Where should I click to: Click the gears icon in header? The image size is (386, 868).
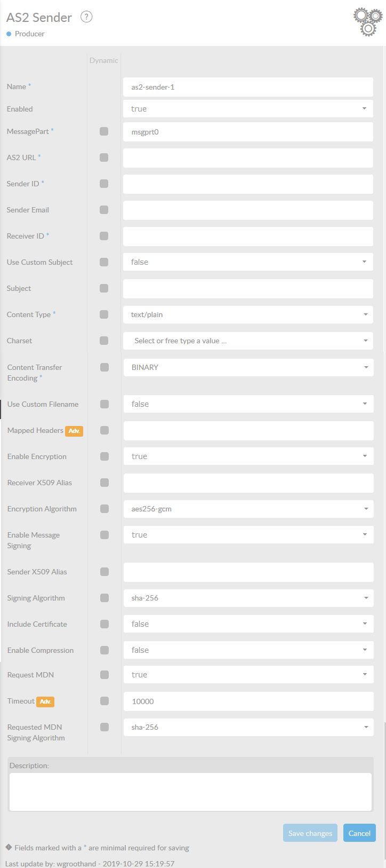368,21
